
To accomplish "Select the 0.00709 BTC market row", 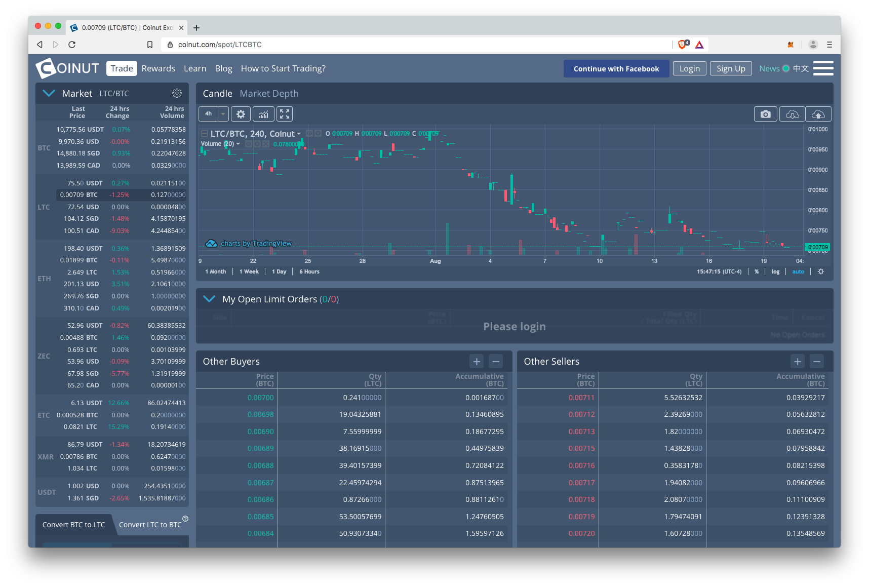I will [x=122, y=195].
